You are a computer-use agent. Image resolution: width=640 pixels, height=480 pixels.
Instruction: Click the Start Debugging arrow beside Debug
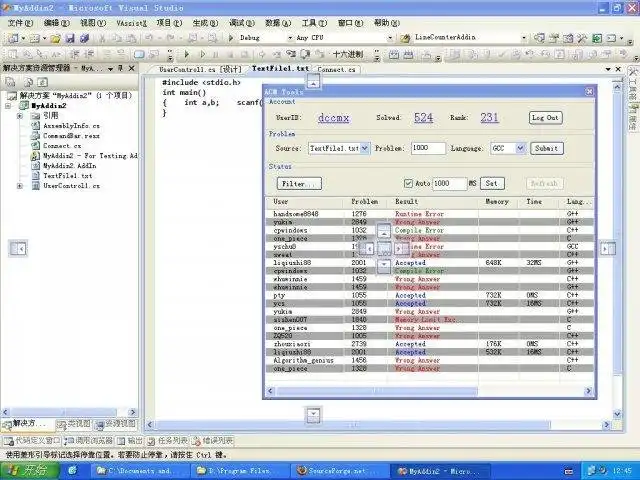(x=231, y=38)
